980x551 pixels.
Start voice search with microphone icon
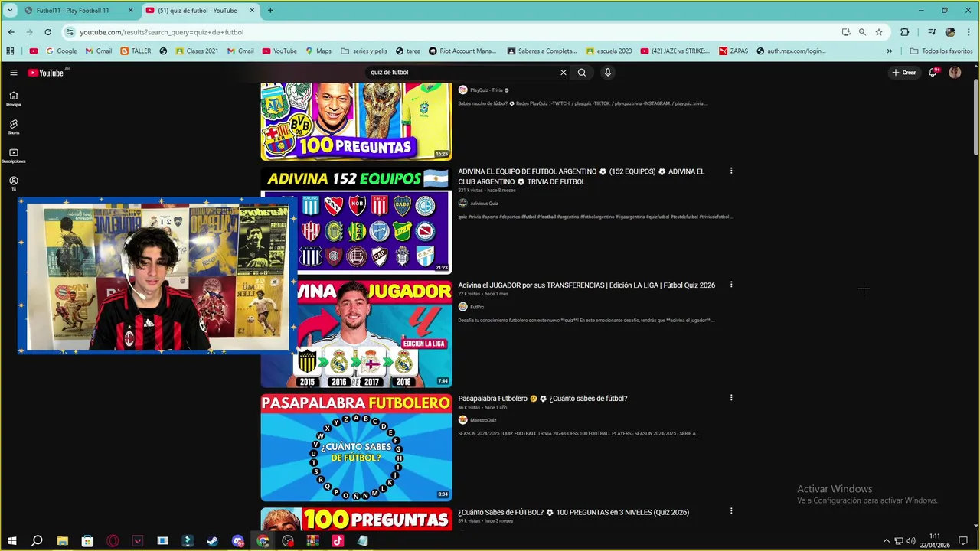coord(608,73)
